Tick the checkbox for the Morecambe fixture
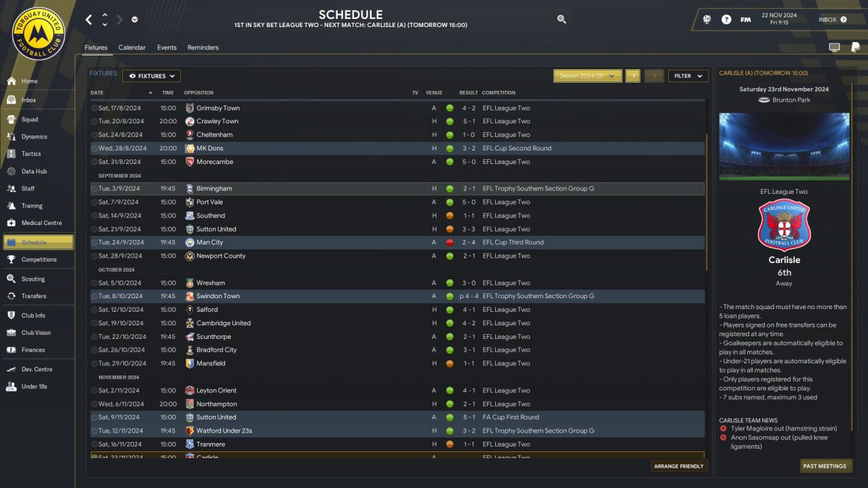This screenshot has height=488, width=868. [94, 162]
